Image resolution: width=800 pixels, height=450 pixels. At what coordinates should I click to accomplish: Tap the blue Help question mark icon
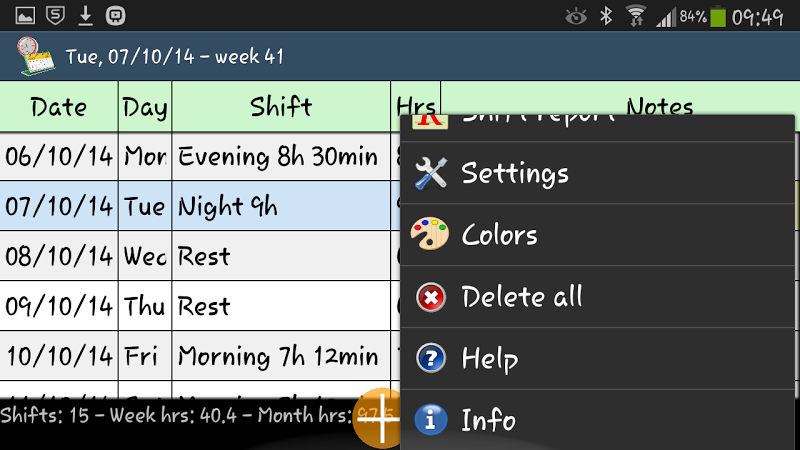click(431, 358)
